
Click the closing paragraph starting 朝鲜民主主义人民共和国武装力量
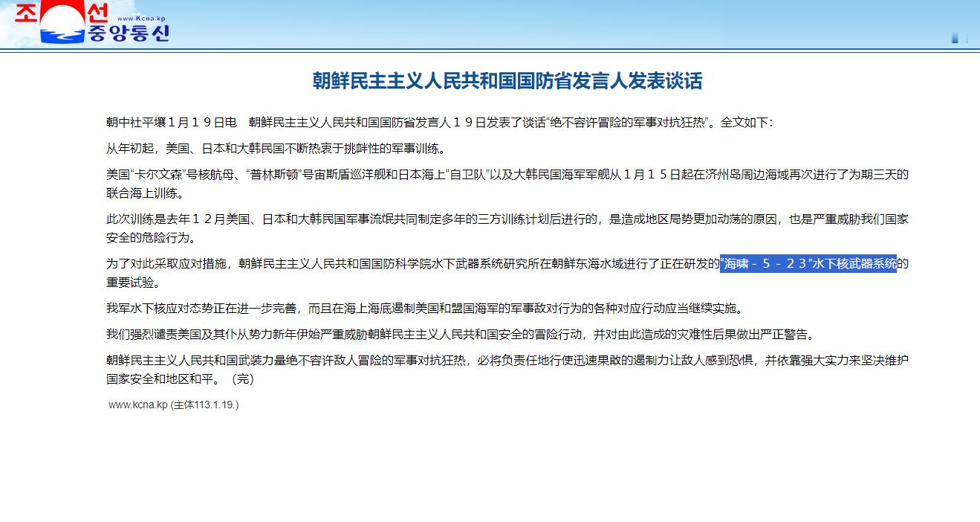click(507, 370)
